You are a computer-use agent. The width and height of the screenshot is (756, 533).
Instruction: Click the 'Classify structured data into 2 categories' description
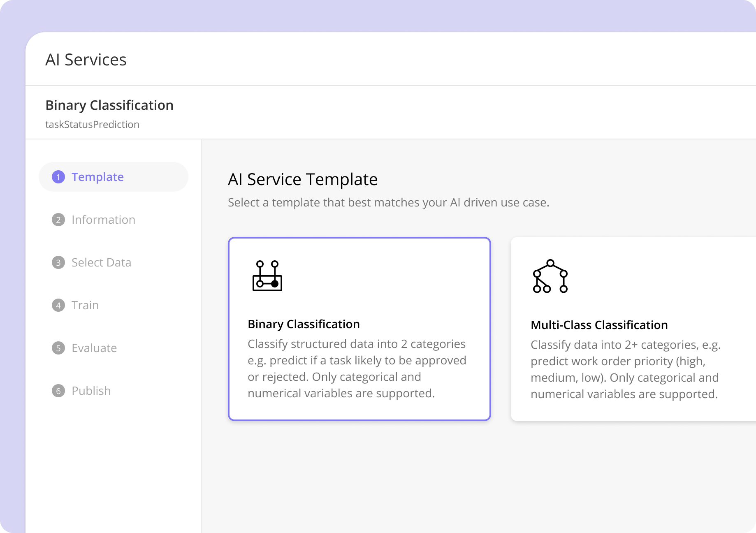point(357,368)
